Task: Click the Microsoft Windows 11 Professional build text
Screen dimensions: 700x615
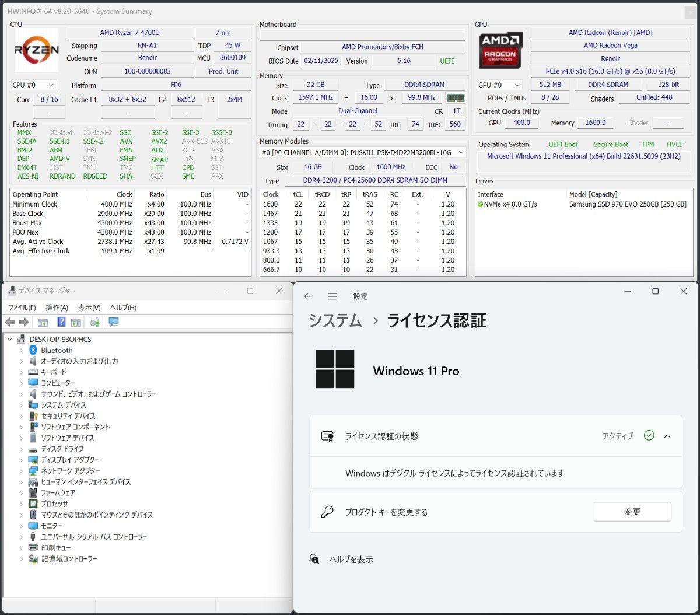Action: click(x=584, y=156)
